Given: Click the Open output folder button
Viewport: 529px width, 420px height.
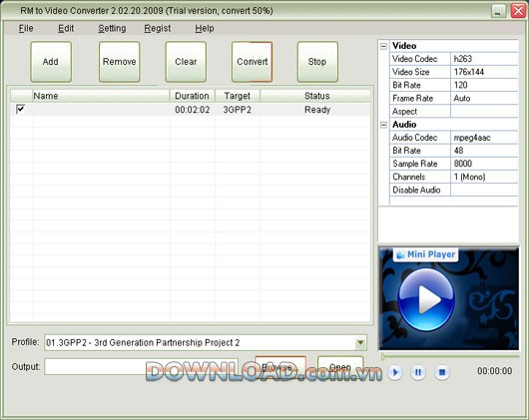Looking at the screenshot, I should [x=340, y=366].
